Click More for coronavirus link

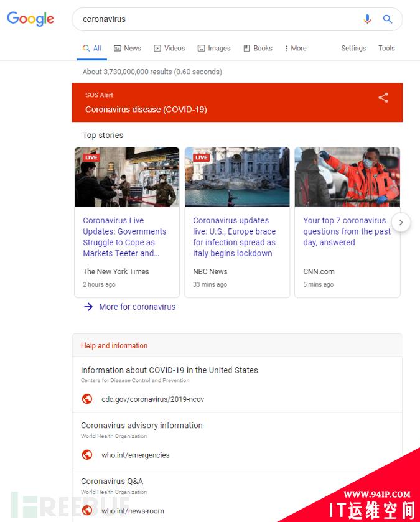pos(137,307)
